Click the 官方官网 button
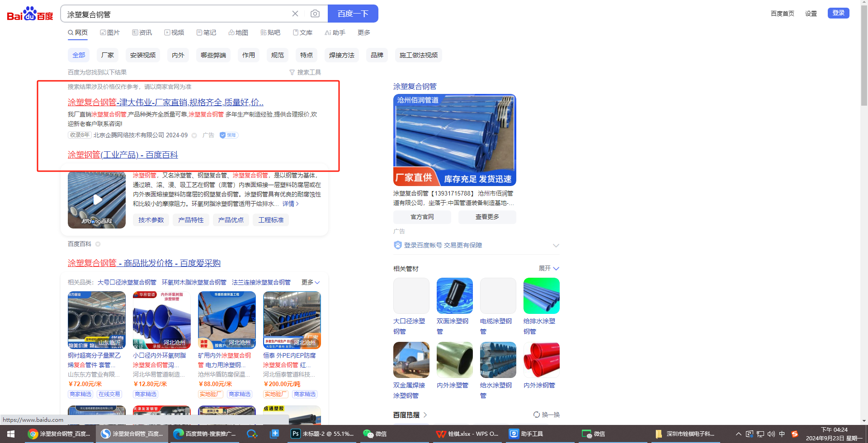Image resolution: width=868 pixels, height=443 pixels. coord(422,217)
